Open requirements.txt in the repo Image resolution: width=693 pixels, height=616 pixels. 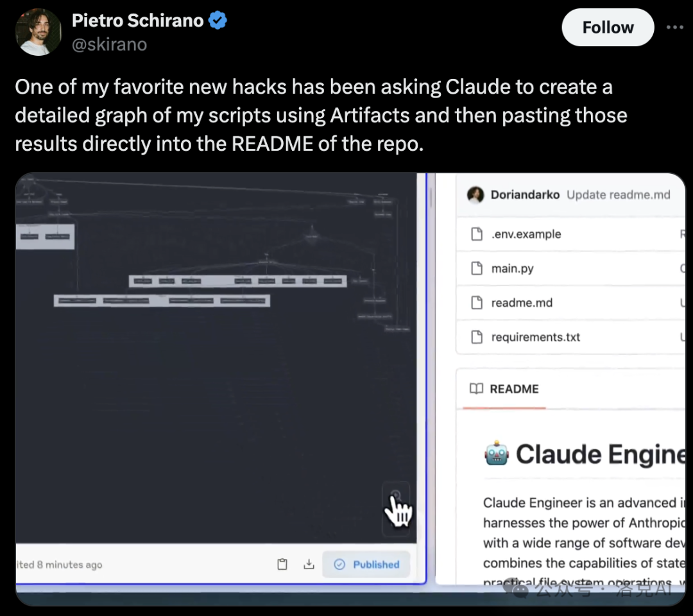click(535, 337)
